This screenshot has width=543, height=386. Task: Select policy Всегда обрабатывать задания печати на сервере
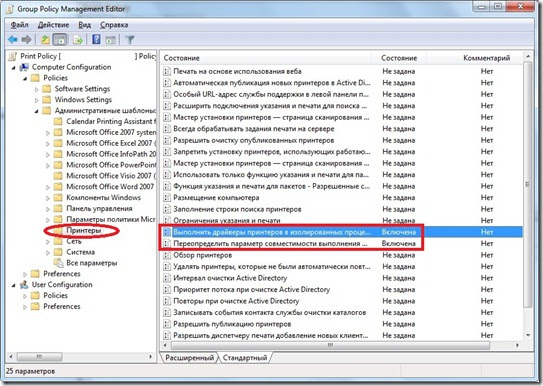click(253, 129)
